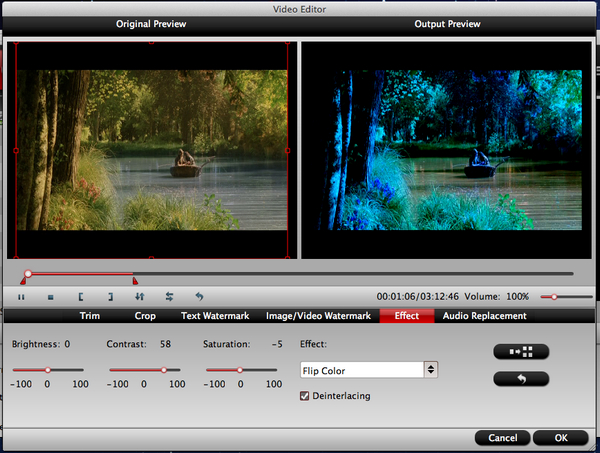Click the crop handle on right edge middle
The width and height of the screenshot is (600, 453).
(287, 150)
